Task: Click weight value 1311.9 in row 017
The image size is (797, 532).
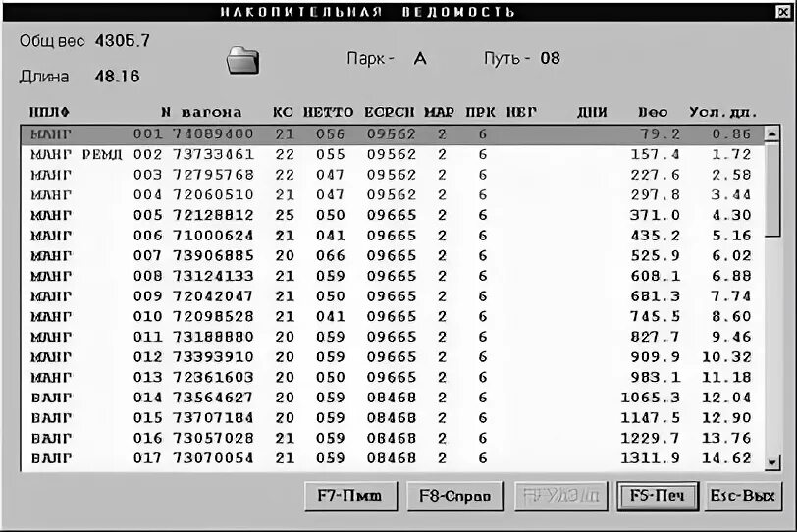Action: (x=650, y=458)
